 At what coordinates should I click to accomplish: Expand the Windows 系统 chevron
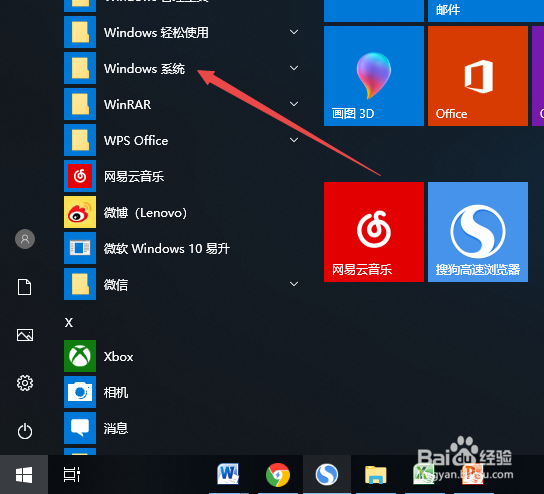click(x=294, y=68)
